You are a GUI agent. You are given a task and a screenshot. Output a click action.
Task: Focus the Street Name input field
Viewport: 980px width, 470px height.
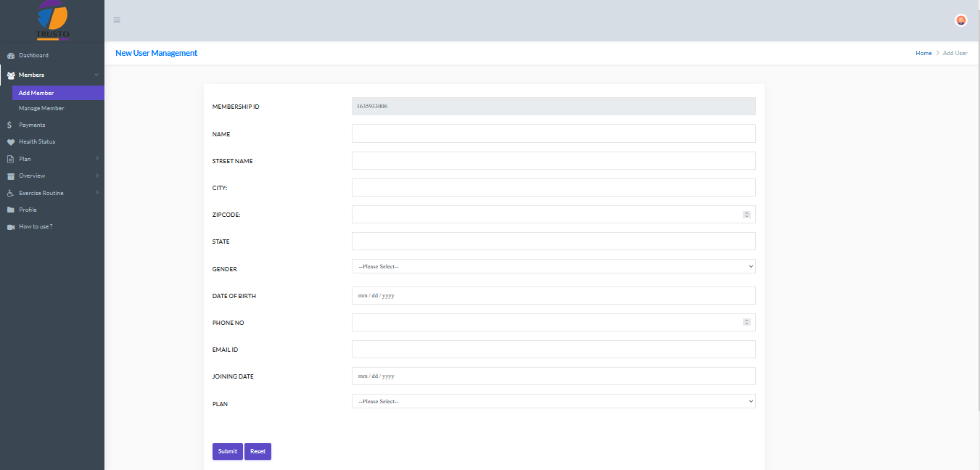coord(553,160)
